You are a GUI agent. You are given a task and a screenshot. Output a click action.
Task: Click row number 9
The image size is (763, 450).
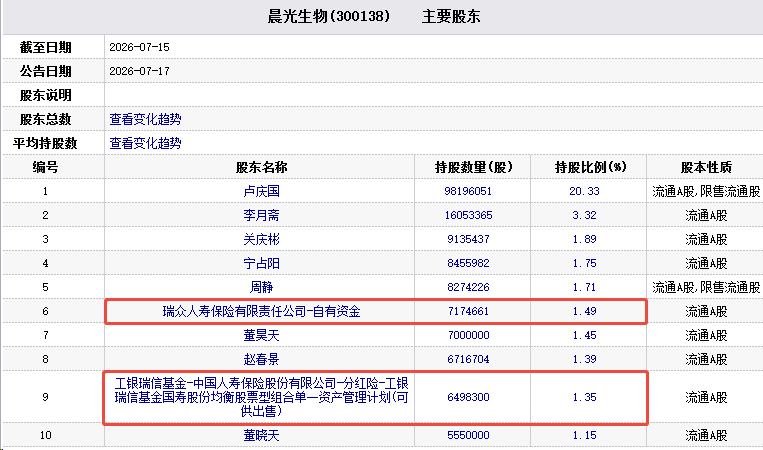tap(45, 397)
